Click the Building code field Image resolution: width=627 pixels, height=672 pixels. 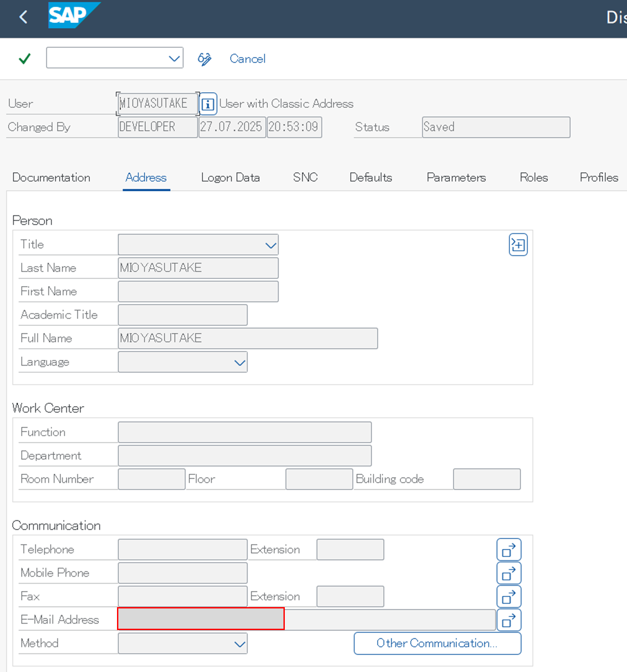point(487,479)
